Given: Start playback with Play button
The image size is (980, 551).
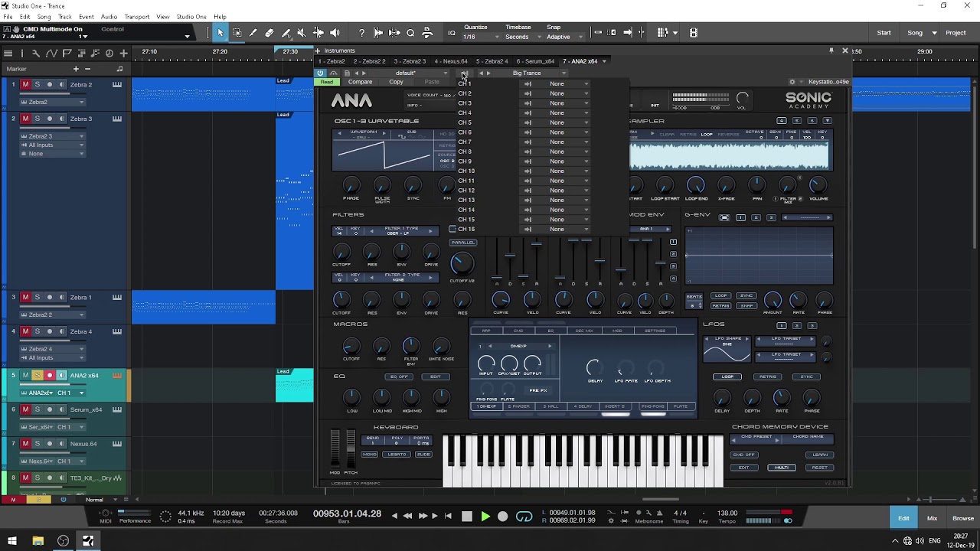Looking at the screenshot, I should (x=485, y=517).
